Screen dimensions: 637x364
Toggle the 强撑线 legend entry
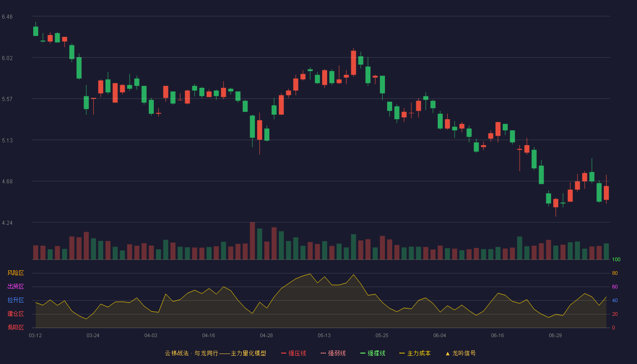point(373,353)
